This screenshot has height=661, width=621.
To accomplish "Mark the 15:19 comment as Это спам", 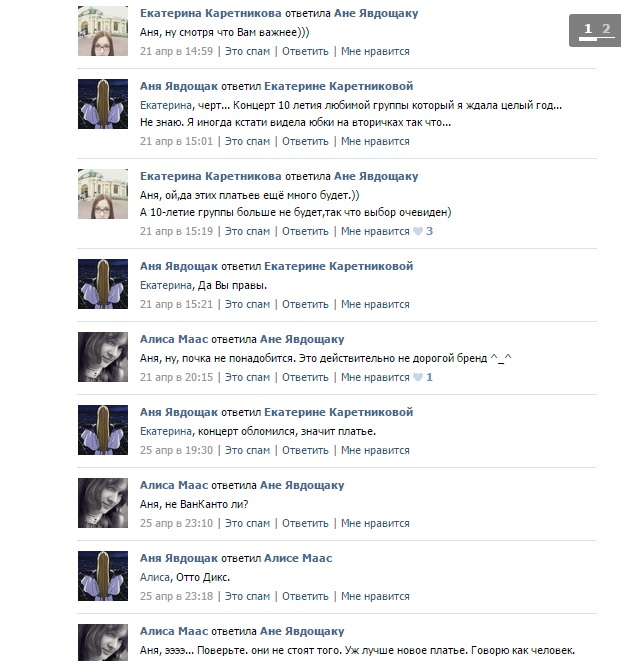I will click(247, 231).
